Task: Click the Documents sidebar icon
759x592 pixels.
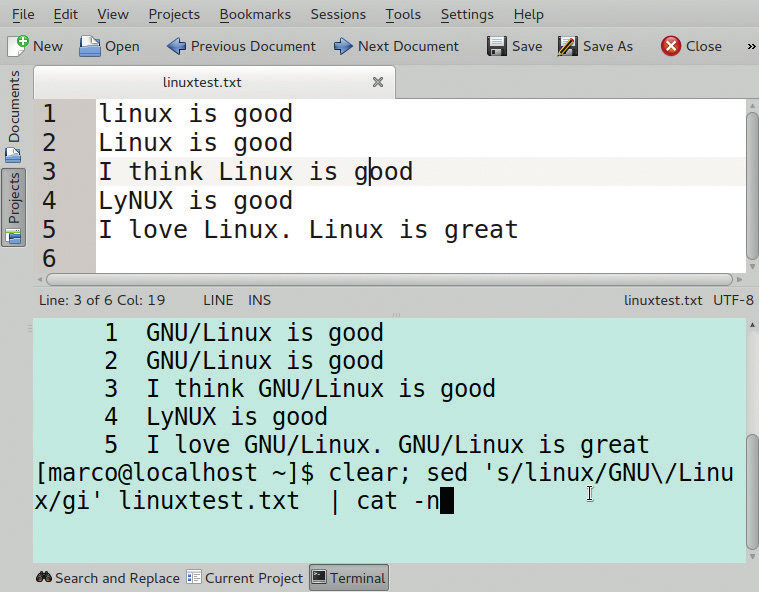Action: (x=13, y=155)
